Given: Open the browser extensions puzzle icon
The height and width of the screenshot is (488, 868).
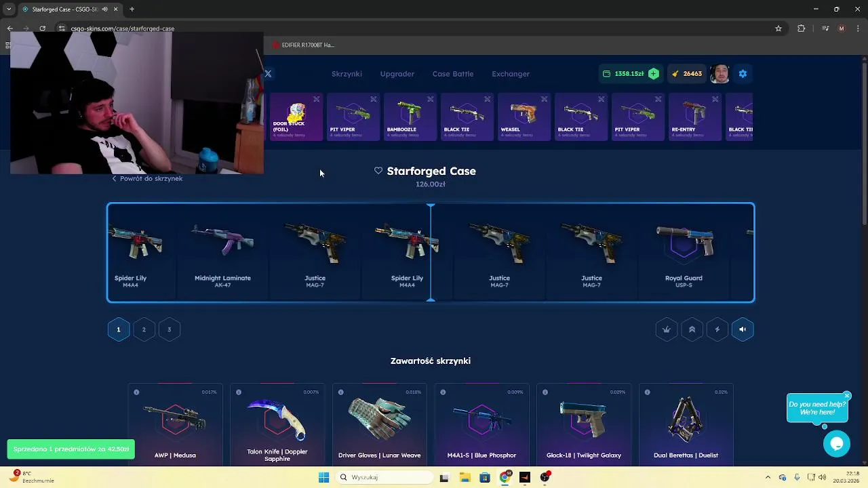Looking at the screenshot, I should (802, 28).
